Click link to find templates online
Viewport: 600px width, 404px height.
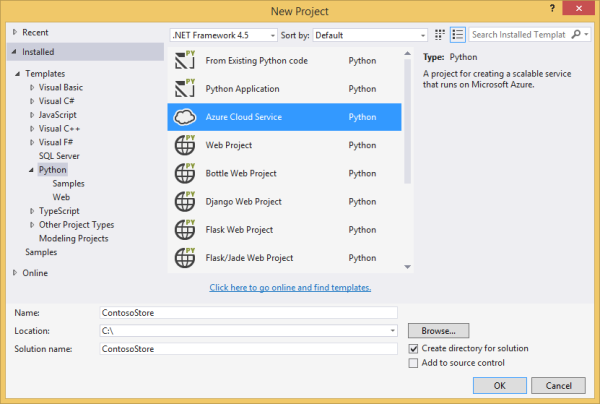pyautogui.click(x=290, y=287)
